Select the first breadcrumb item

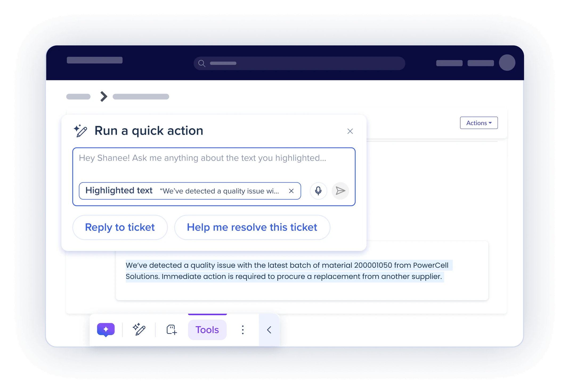pos(78,97)
